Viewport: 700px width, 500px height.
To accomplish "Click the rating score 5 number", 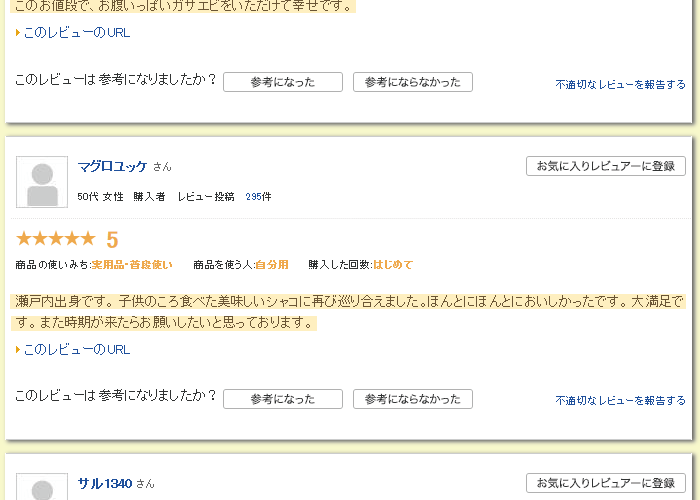I will [112, 240].
